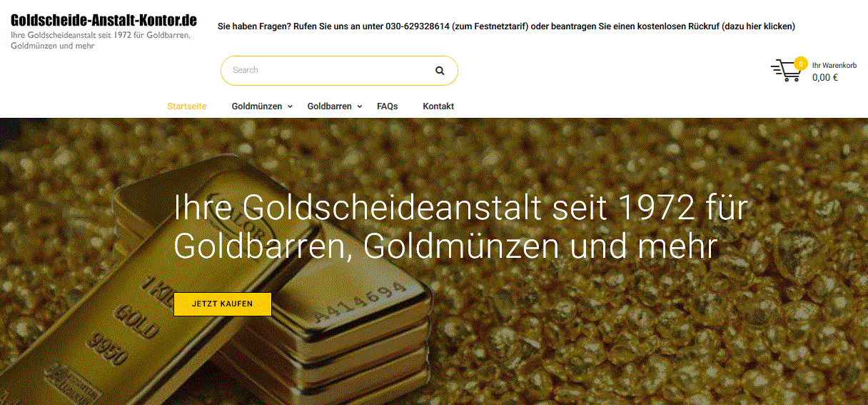The image size is (868, 405).
Task: Expand the Goldbarren dropdown chevron
Action: coord(360,107)
